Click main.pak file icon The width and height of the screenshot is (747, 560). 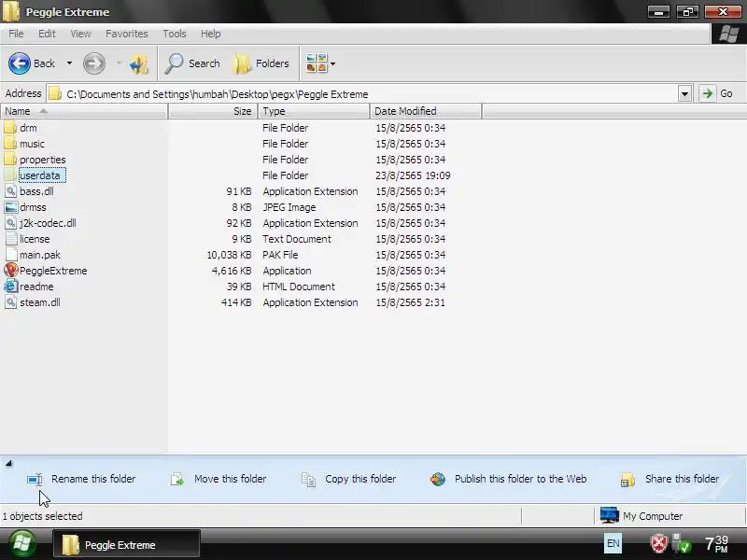coord(11,254)
